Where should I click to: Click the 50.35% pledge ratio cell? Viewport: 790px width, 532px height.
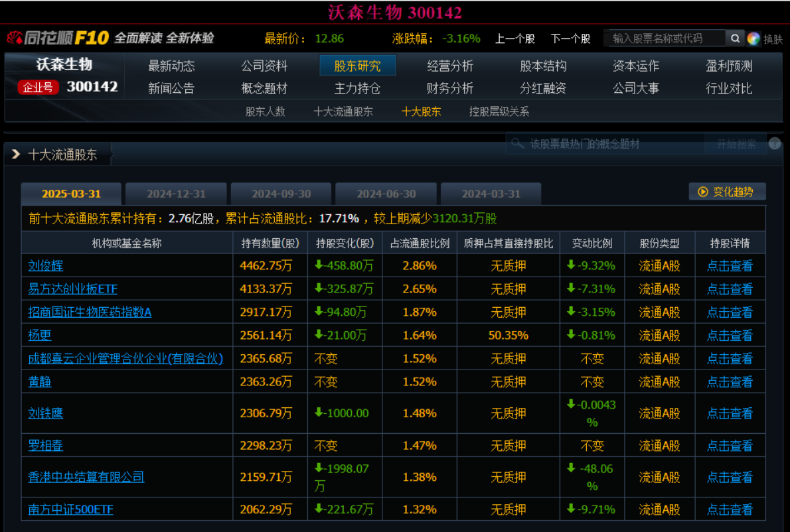[x=509, y=335]
